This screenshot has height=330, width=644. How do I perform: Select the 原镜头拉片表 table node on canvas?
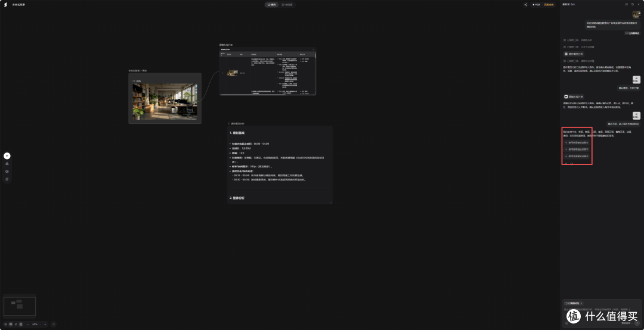coord(268,71)
